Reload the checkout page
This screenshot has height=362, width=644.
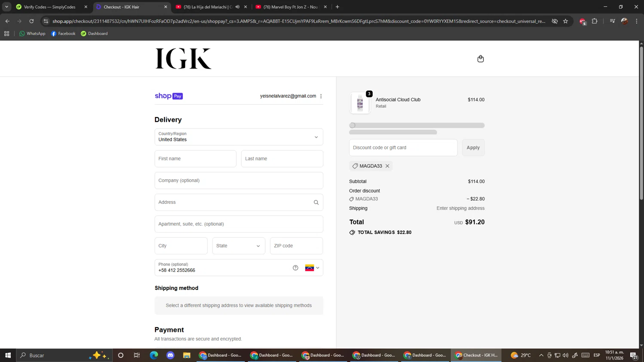pyautogui.click(x=31, y=21)
